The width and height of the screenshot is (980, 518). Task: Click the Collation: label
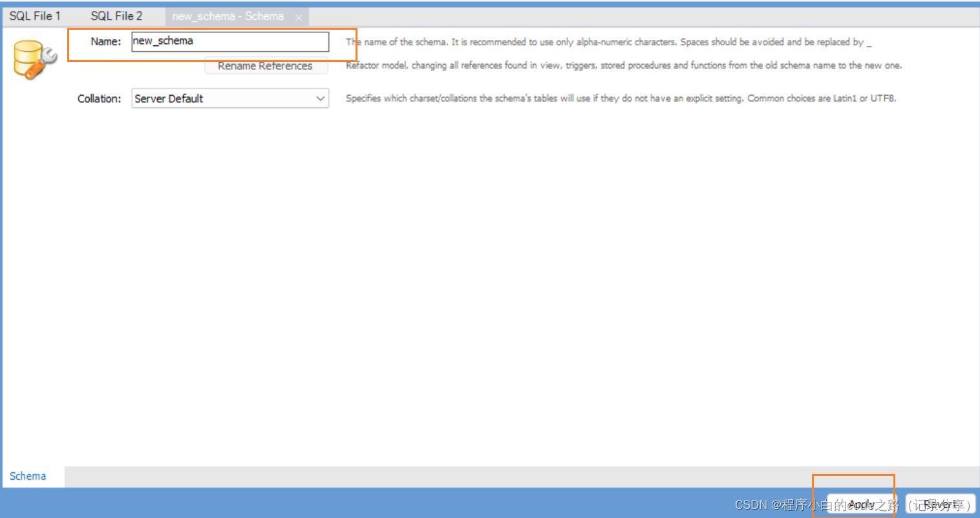(x=99, y=99)
